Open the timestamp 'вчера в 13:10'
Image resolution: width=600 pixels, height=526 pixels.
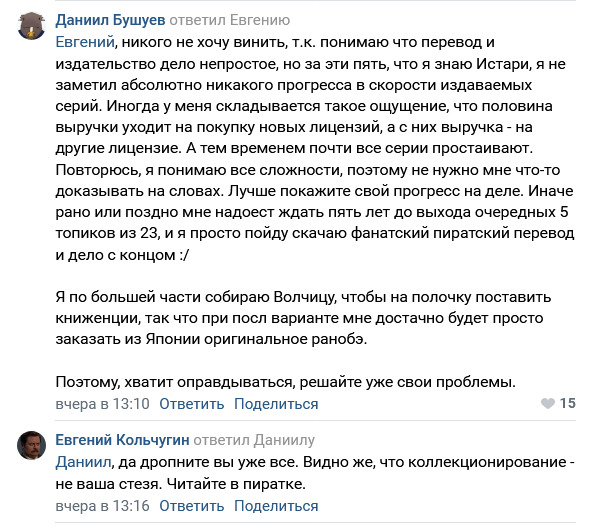click(x=102, y=404)
